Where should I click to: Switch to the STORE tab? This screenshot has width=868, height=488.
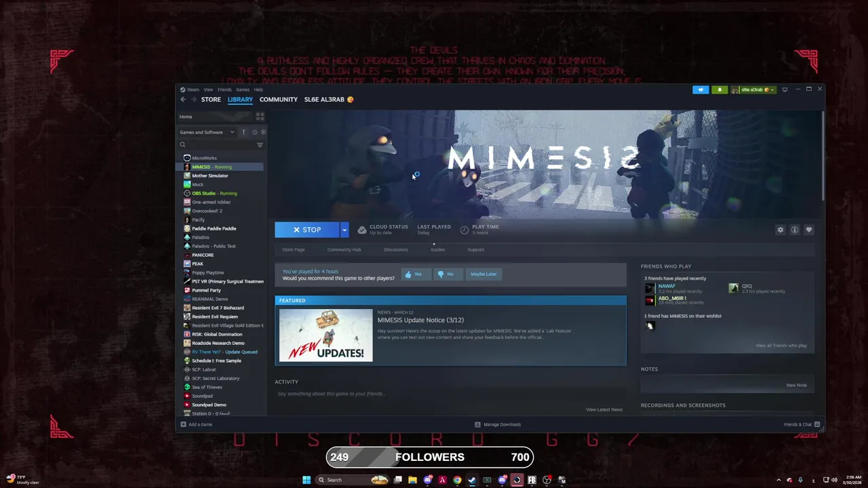[x=211, y=100]
